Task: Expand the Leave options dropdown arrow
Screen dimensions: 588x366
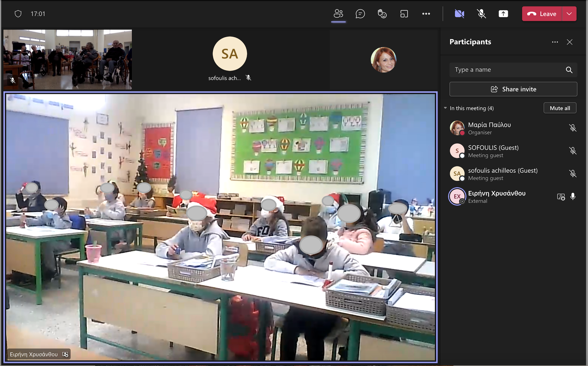Action: (569, 14)
